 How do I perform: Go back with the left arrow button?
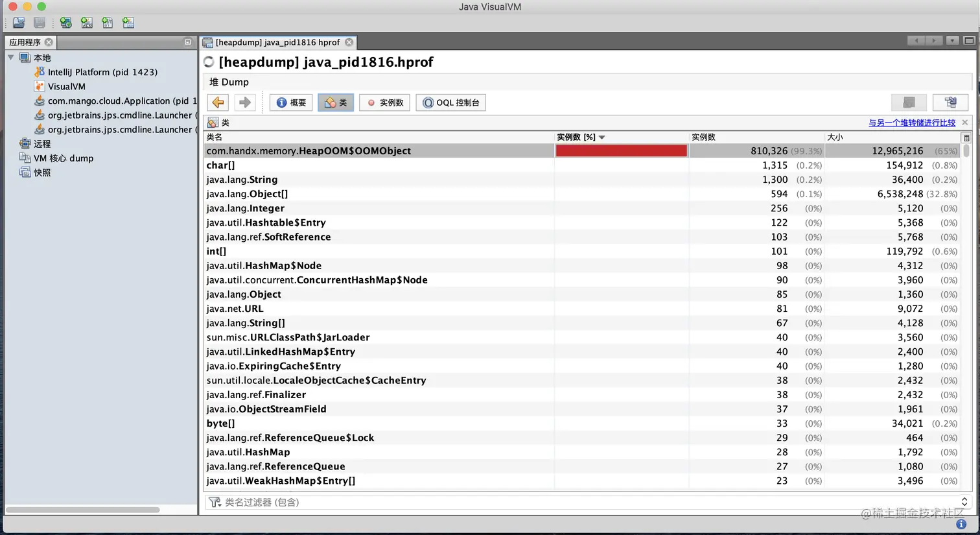pos(218,102)
